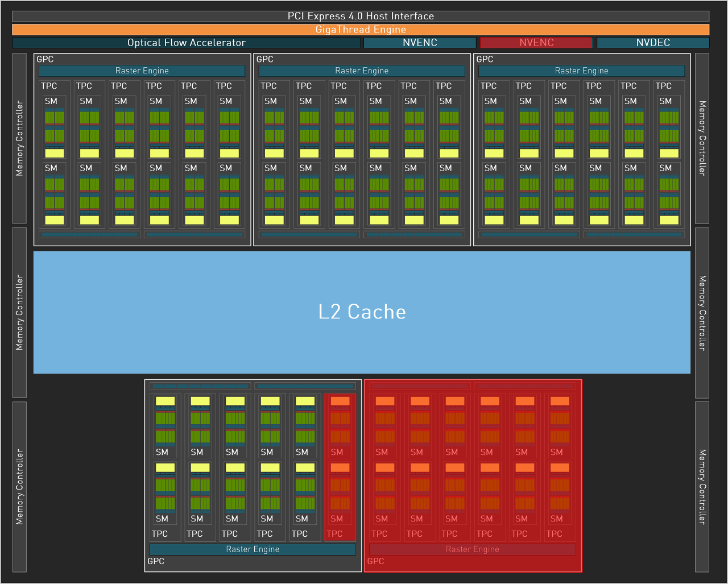The width and height of the screenshot is (728, 584).
Task: Select the Raster Engine bar of the upper-left GPC
Action: (x=142, y=71)
